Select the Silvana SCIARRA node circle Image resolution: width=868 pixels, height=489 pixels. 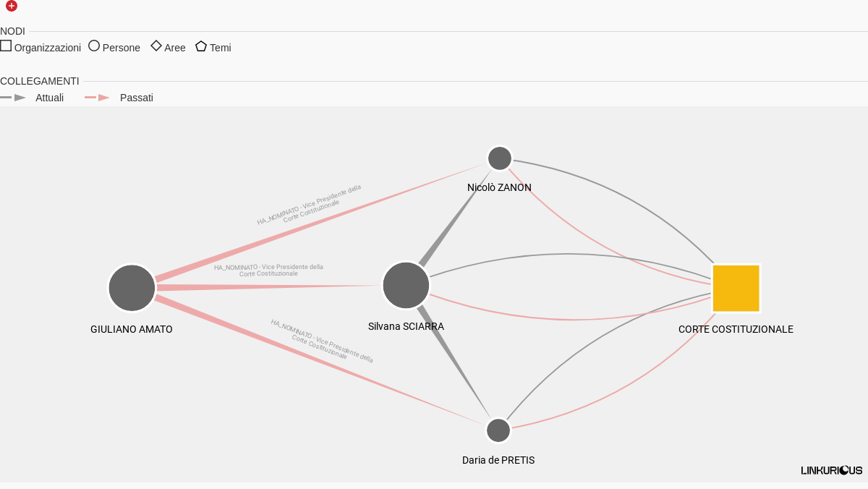[406, 285]
